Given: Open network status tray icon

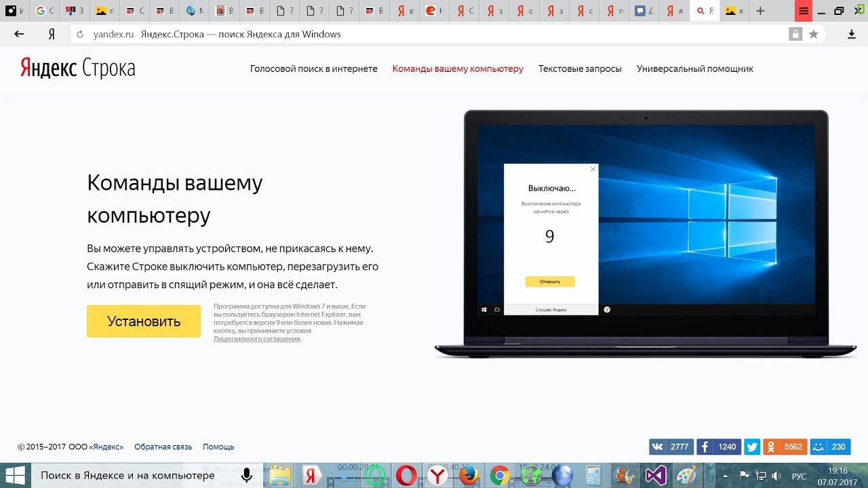Looking at the screenshot, I should [x=761, y=475].
